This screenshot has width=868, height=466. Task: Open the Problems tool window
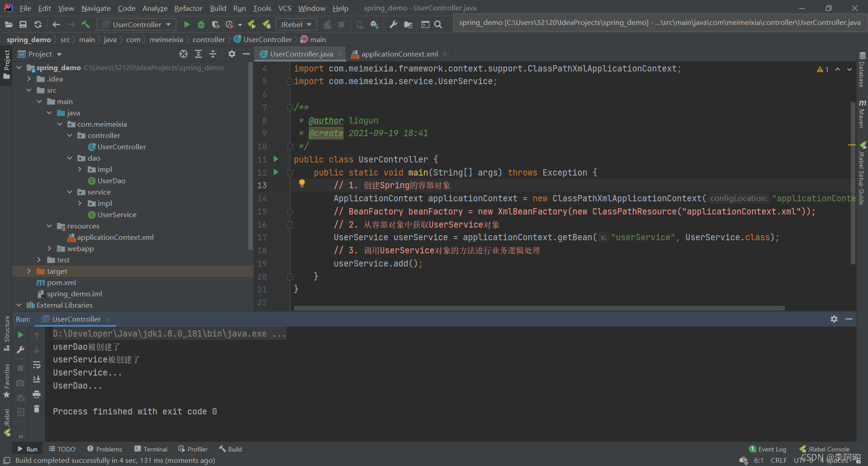[x=104, y=449]
